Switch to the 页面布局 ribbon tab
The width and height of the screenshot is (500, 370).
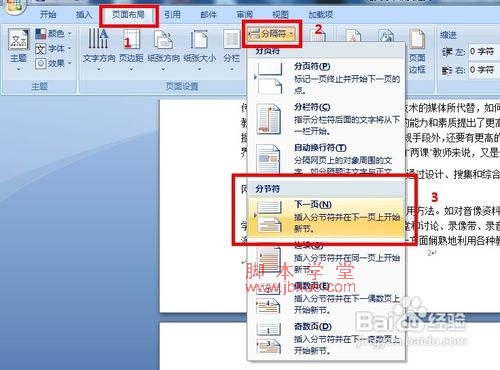pos(128,15)
